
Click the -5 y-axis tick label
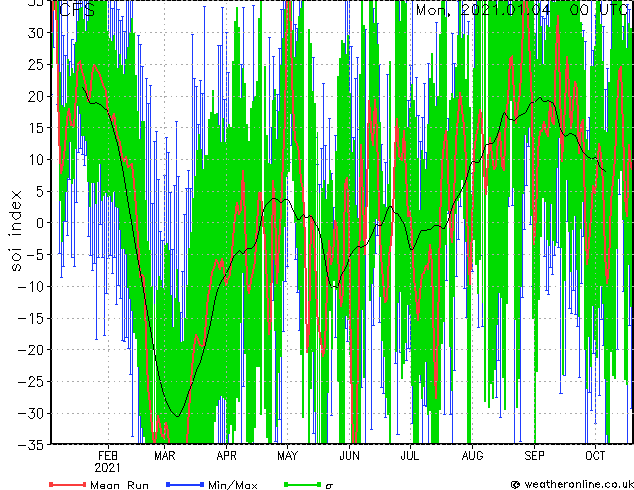[x=33, y=255]
